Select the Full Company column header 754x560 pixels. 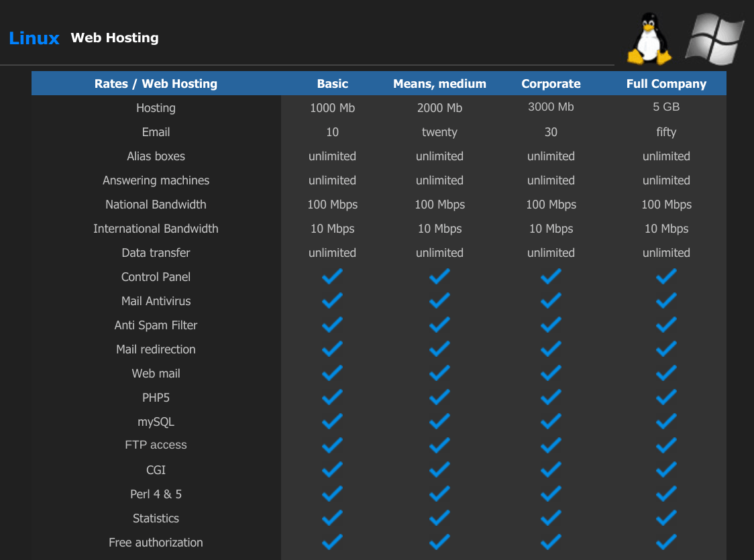[666, 84]
